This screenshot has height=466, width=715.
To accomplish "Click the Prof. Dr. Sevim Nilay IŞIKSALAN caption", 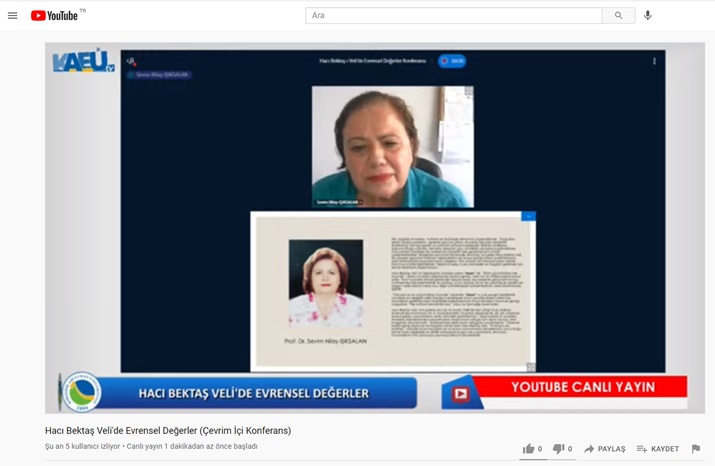I will (325, 341).
